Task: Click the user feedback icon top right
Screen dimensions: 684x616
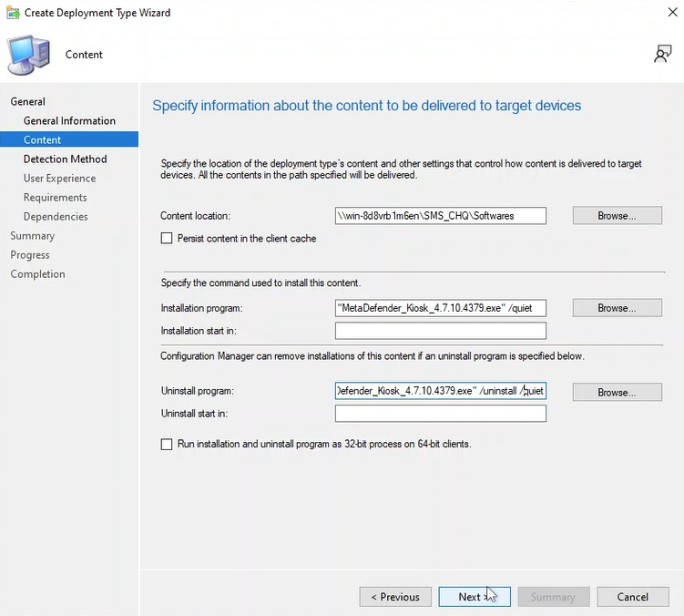Action: click(x=662, y=54)
